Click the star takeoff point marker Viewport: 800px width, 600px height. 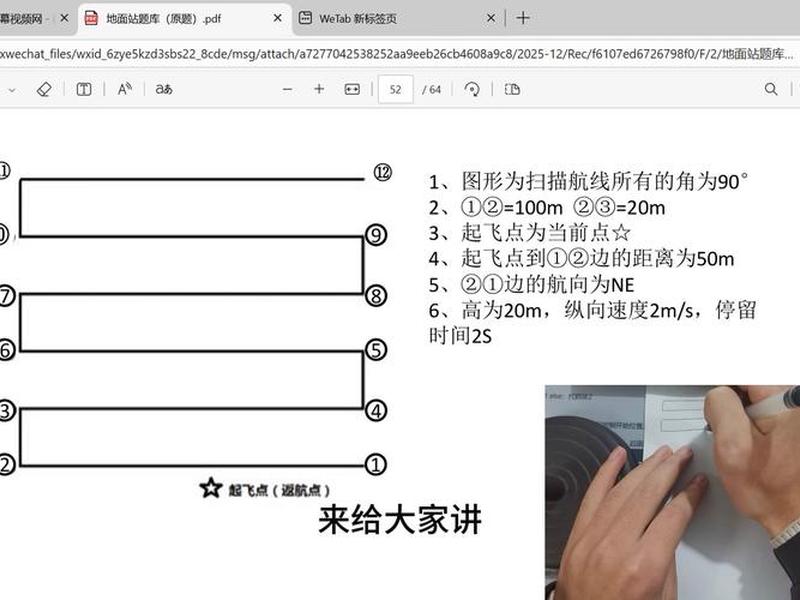(x=211, y=488)
